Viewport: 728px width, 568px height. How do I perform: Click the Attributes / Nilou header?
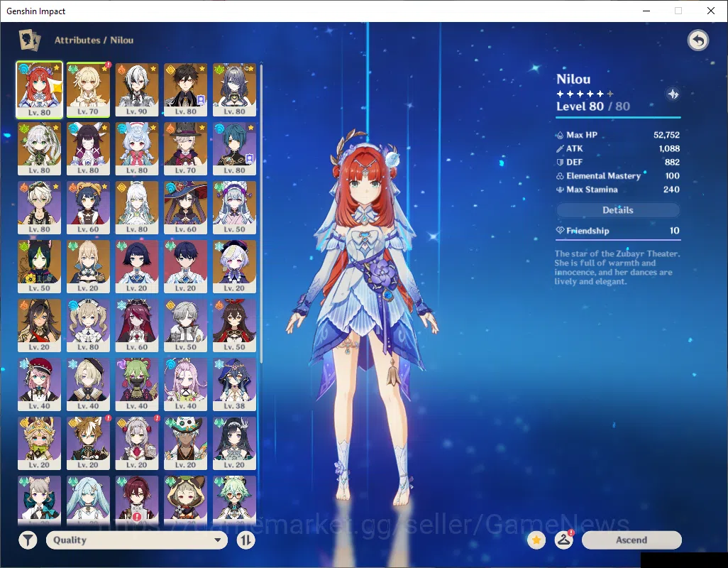(94, 40)
